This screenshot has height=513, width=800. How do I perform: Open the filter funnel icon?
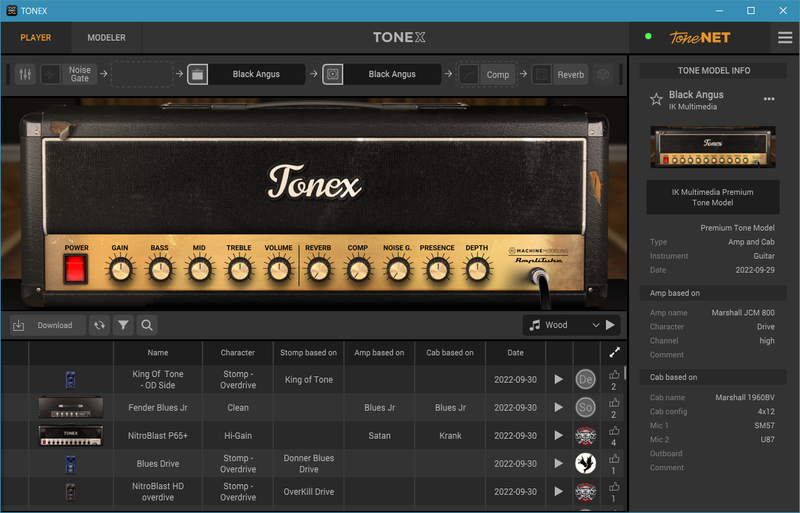123,325
